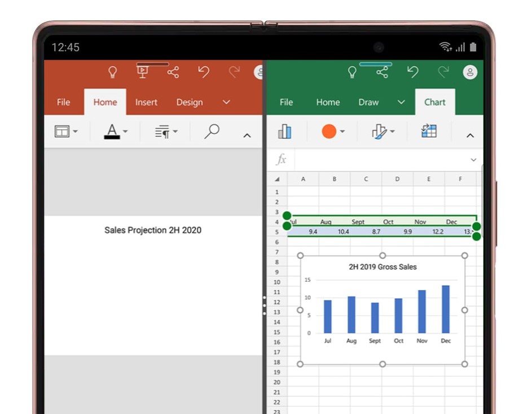Open the Tell Me lightbulb in Excel

click(352, 72)
